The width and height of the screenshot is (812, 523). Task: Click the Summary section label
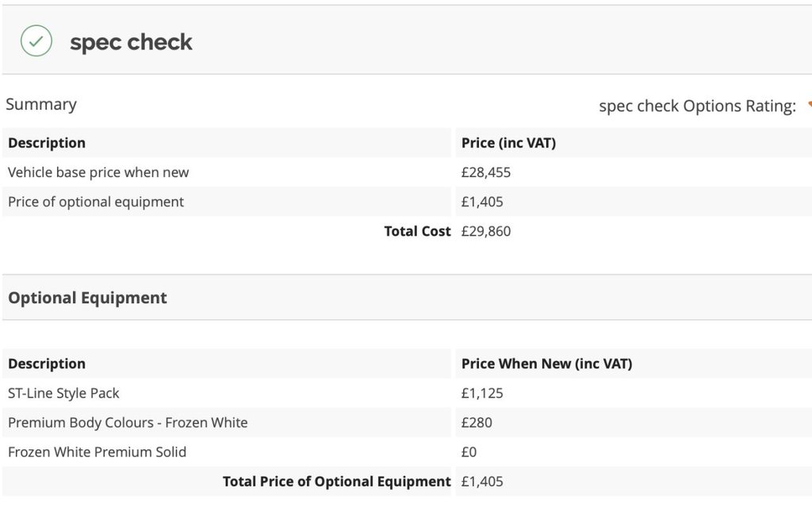(41, 104)
